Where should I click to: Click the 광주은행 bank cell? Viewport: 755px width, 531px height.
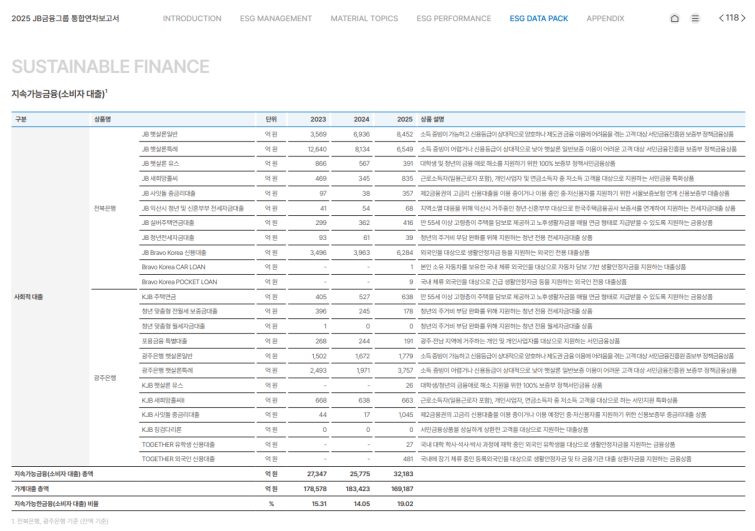(105, 378)
